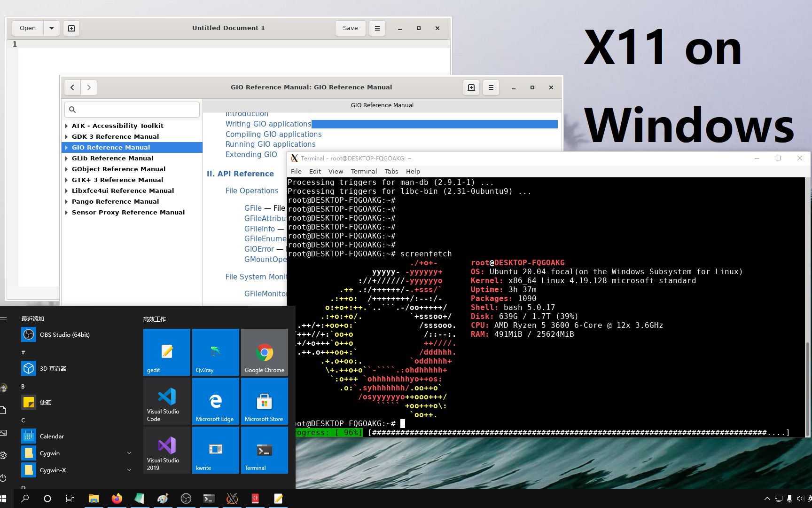Open the View menu in Terminal
Viewport: 812px width, 508px height.
click(336, 171)
